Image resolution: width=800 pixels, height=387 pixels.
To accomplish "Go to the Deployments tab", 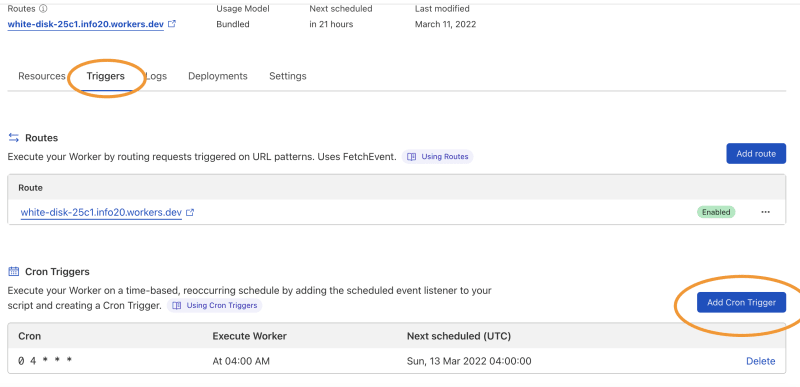I will point(218,76).
